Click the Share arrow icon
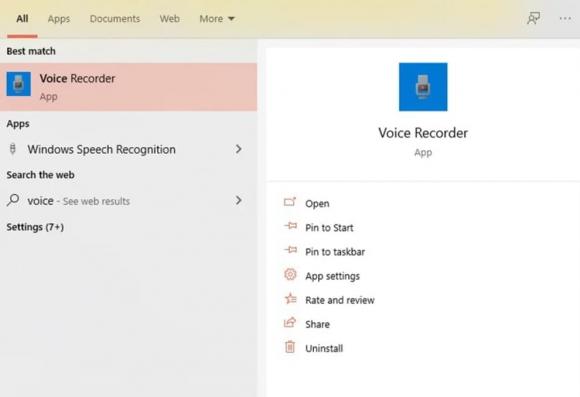 tap(290, 322)
